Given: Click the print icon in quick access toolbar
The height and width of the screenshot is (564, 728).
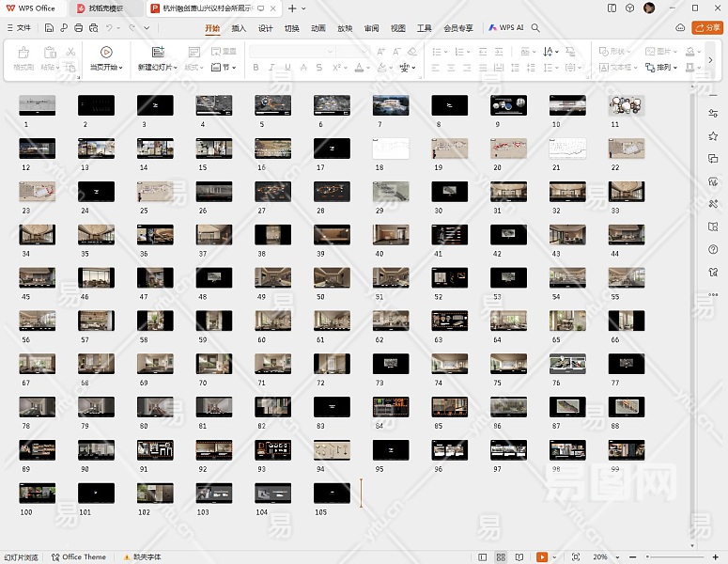Looking at the screenshot, I should [77, 28].
